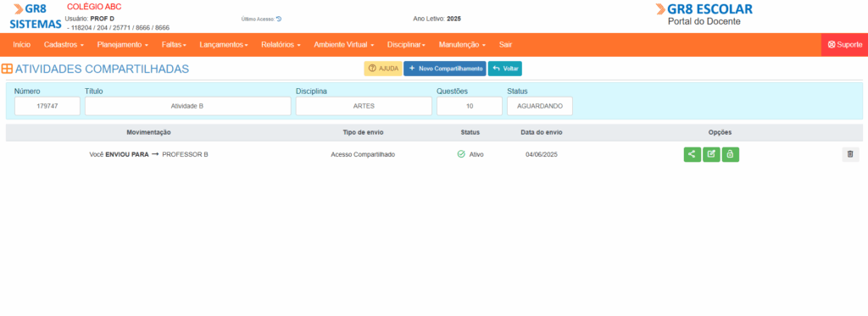This screenshot has width=868, height=316.
Task: Click the green share icon for PROFESSOR B
Action: (x=692, y=154)
